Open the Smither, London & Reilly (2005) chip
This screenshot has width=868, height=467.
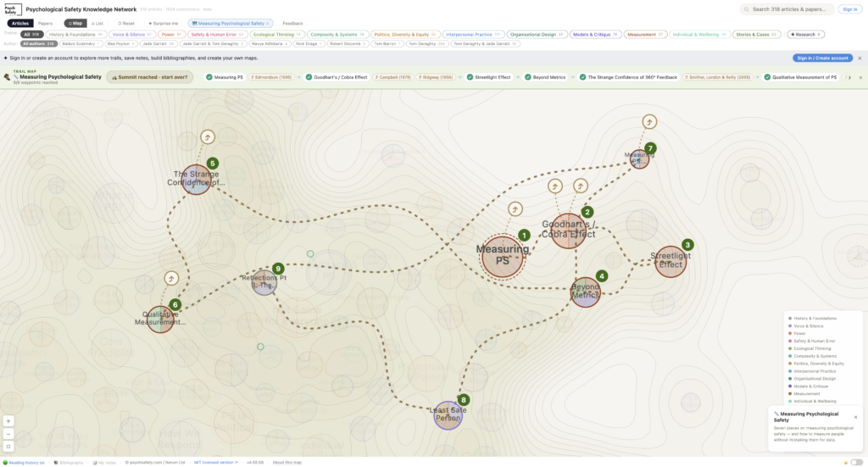[719, 77]
